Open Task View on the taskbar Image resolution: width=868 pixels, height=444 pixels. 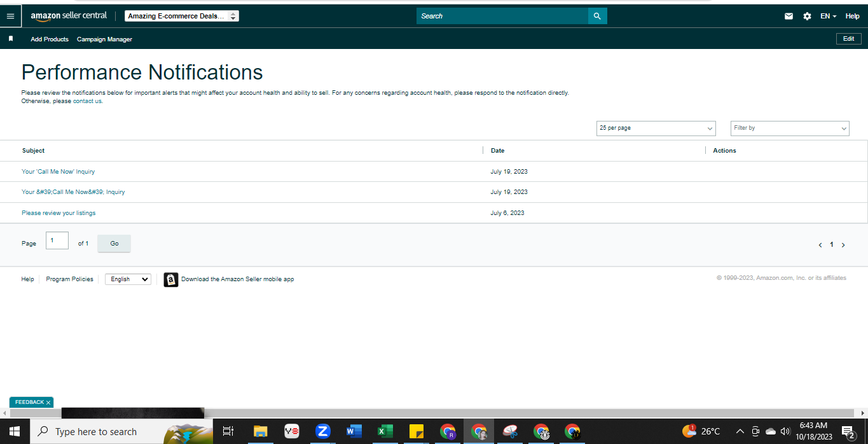pos(228,431)
